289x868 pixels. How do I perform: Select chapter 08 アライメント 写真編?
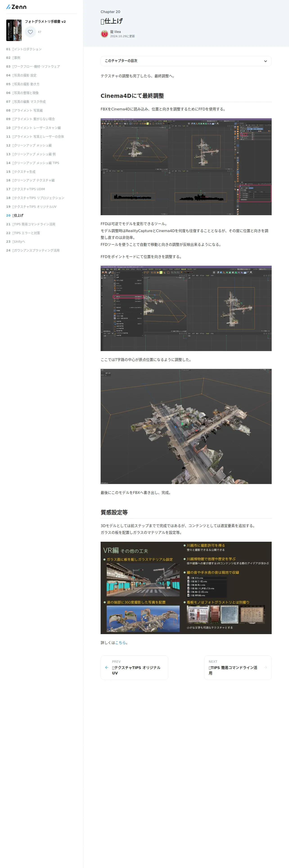pos(24,110)
